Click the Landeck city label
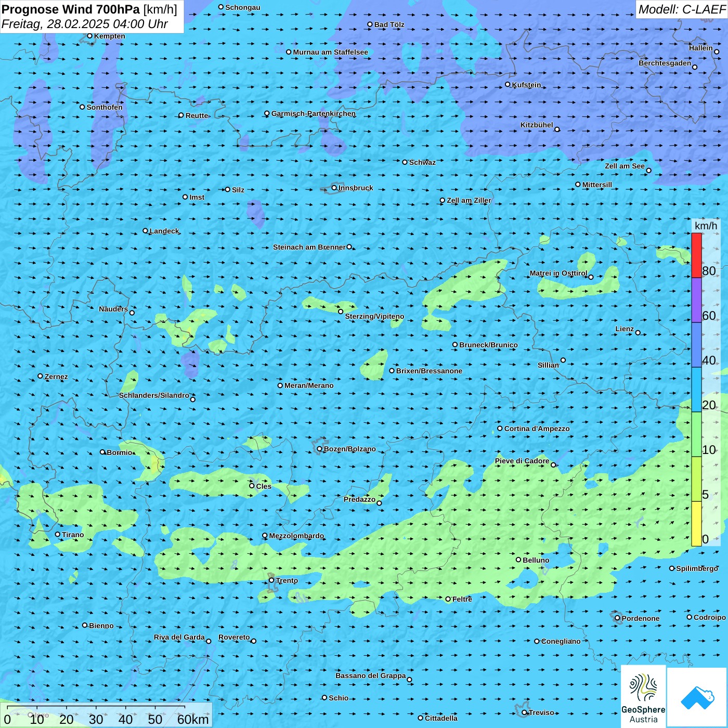Image resolution: width=728 pixels, height=728 pixels. click(x=164, y=231)
